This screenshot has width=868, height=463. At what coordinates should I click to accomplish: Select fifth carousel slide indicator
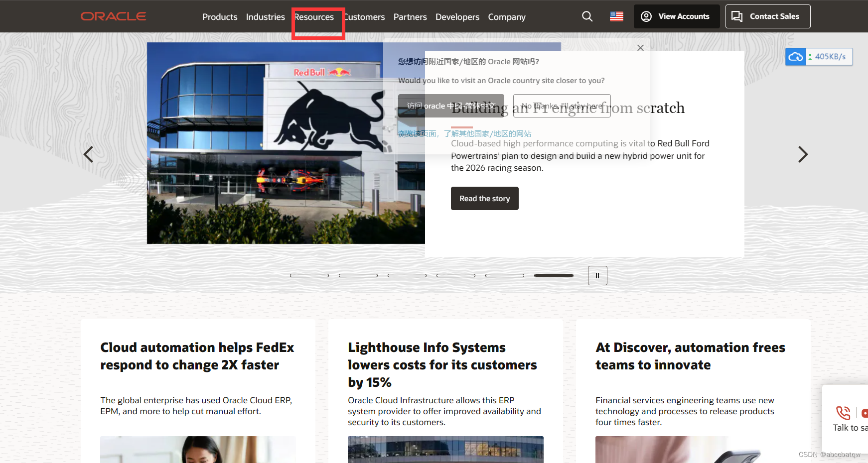coord(505,275)
